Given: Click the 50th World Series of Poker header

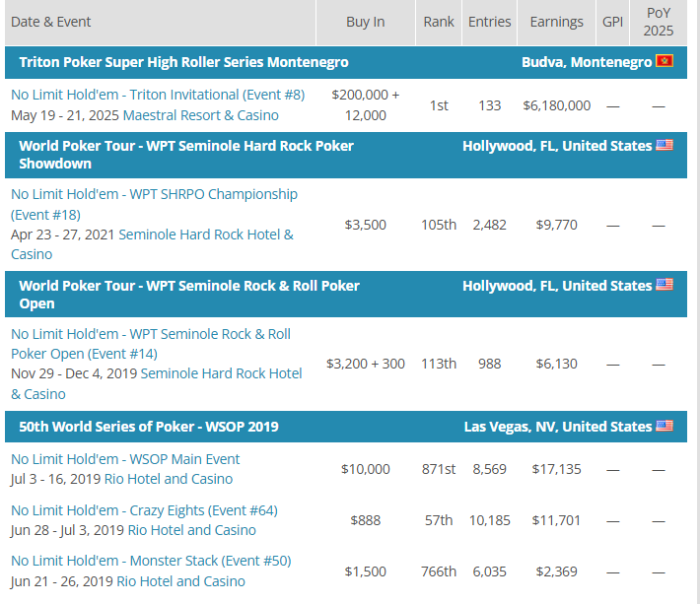Looking at the screenshot, I should tap(149, 427).
